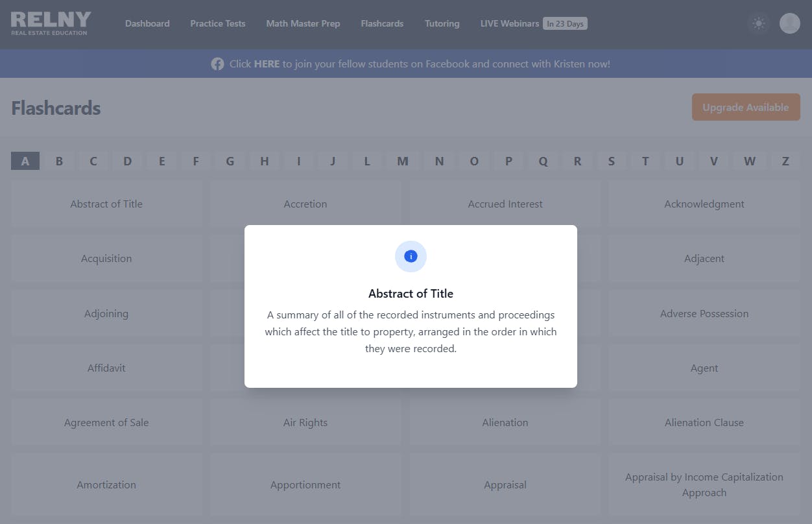Jump to letter Z flashcards
This screenshot has height=524, width=812.
785,161
